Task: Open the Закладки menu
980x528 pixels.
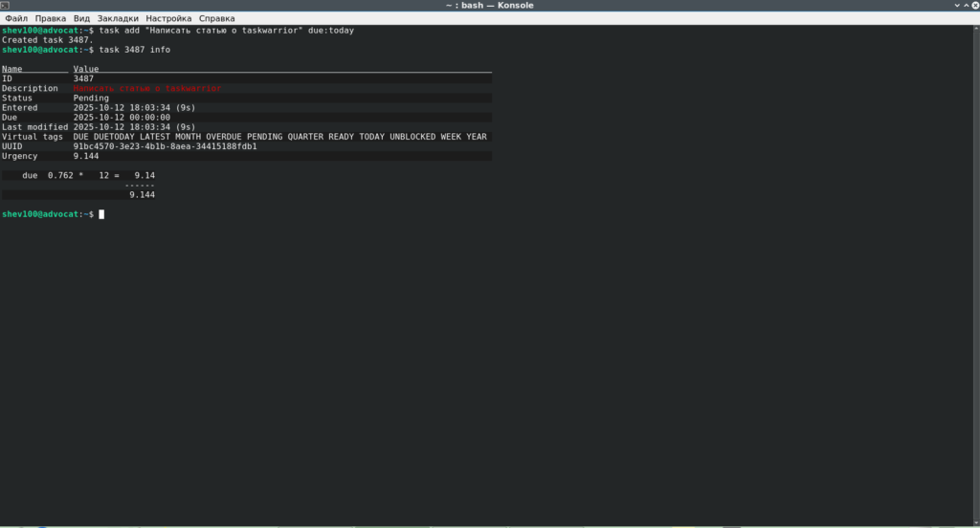Action: point(118,18)
